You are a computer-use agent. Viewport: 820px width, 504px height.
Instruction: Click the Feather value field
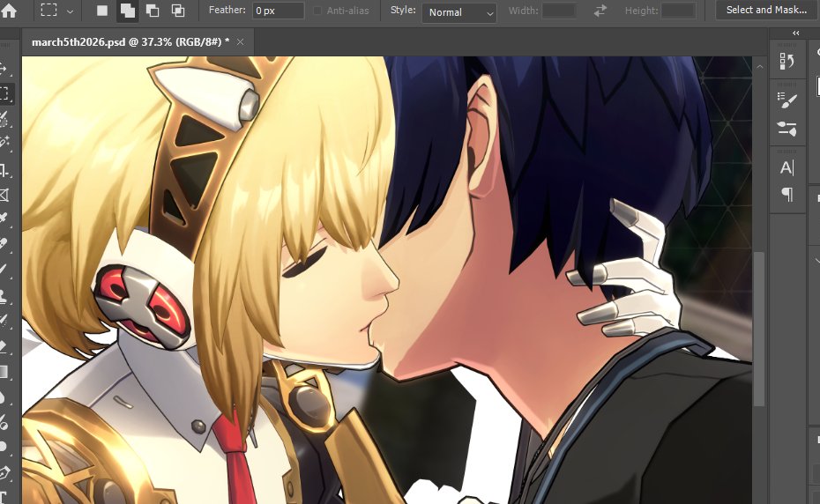click(x=279, y=11)
